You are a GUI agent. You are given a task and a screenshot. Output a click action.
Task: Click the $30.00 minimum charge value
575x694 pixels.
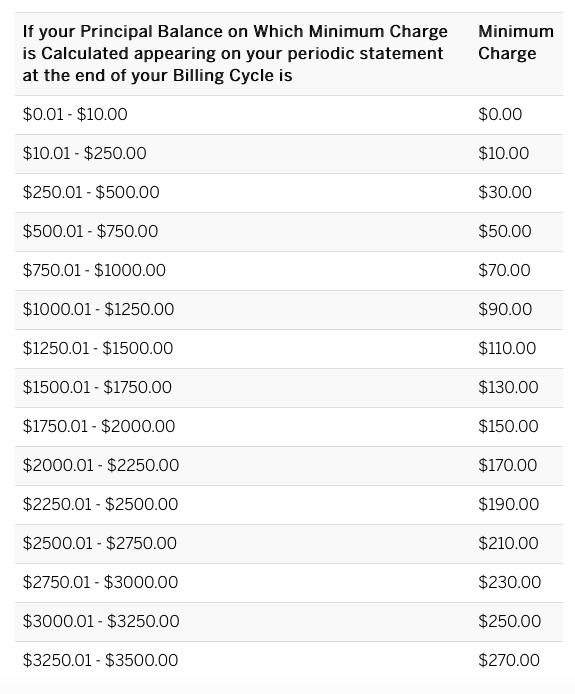click(x=505, y=193)
